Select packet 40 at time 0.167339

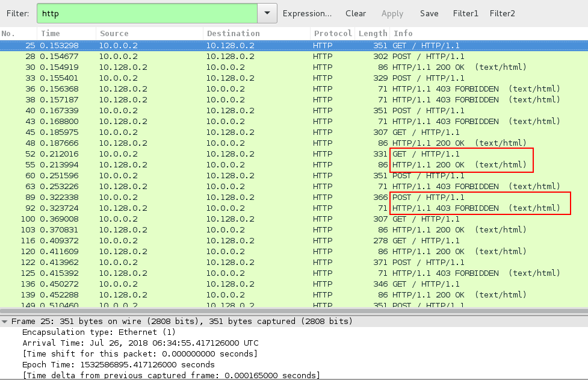coord(294,111)
